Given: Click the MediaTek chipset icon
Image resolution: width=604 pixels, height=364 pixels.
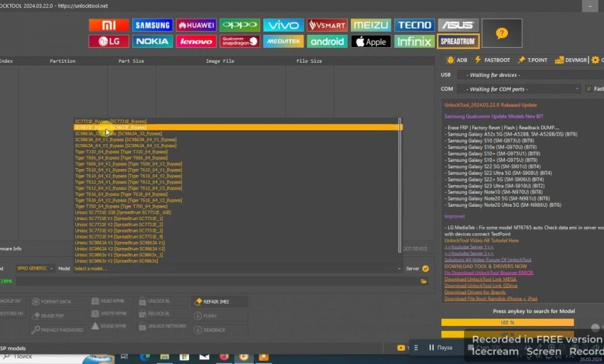Looking at the screenshot, I should 283,41.
